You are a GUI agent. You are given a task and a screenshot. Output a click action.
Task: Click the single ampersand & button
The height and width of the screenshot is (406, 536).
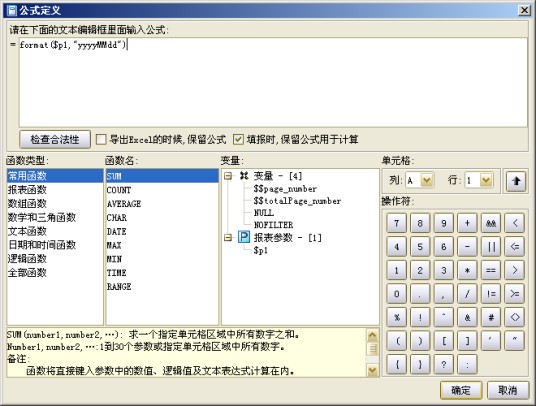coord(467,317)
